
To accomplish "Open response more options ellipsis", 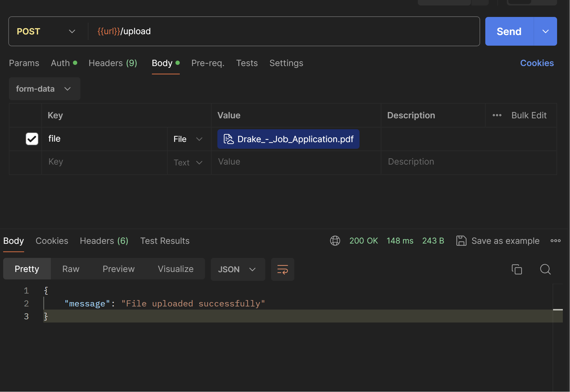I will (555, 241).
